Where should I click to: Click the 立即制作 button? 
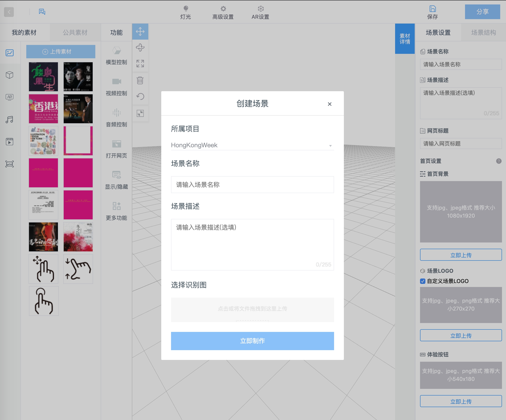[x=252, y=341]
